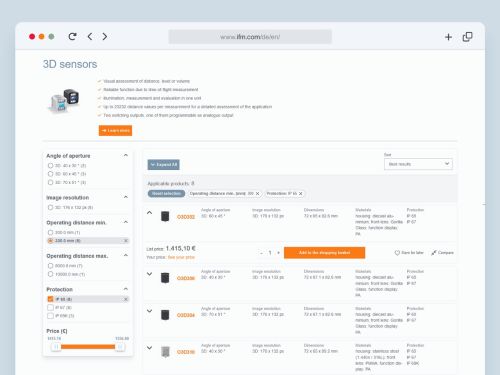The image size is (500, 375).
Task: Open the O3D304 product link
Action: tap(186, 315)
